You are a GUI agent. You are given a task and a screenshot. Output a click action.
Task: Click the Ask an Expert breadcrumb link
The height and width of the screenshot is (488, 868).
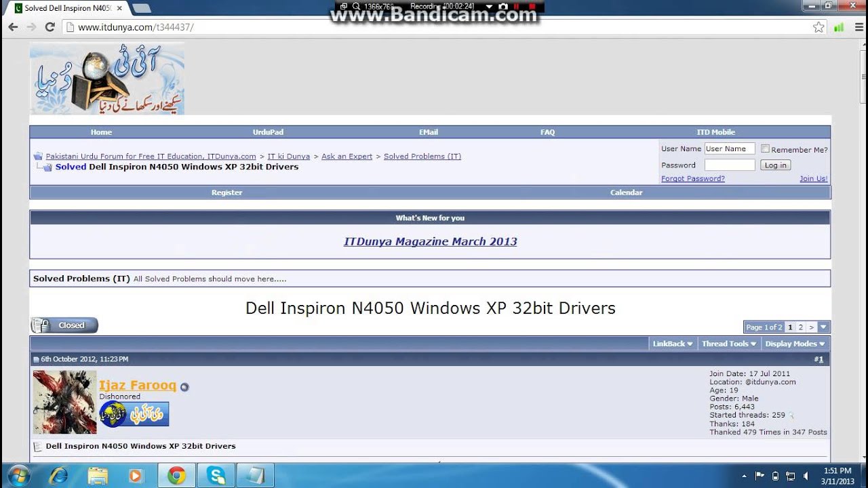click(x=347, y=157)
